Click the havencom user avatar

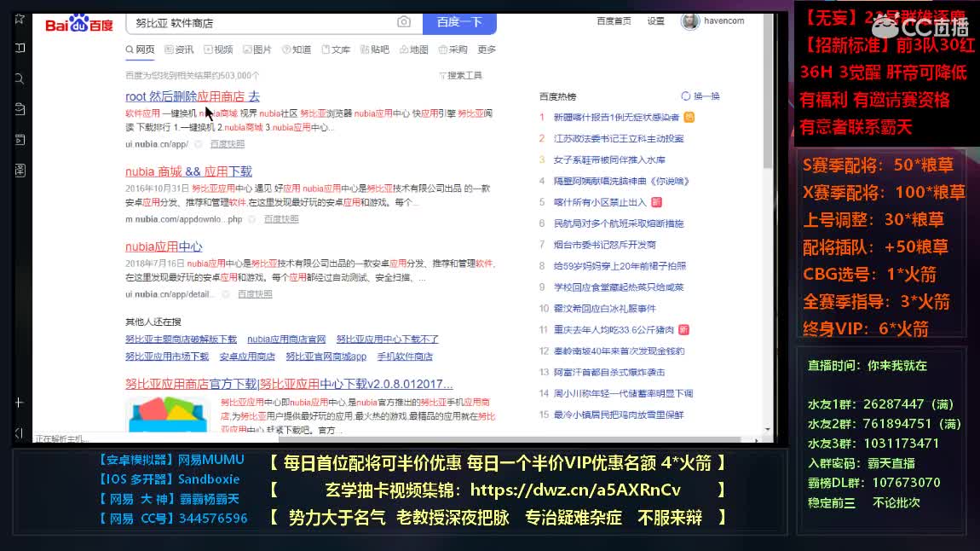(690, 21)
